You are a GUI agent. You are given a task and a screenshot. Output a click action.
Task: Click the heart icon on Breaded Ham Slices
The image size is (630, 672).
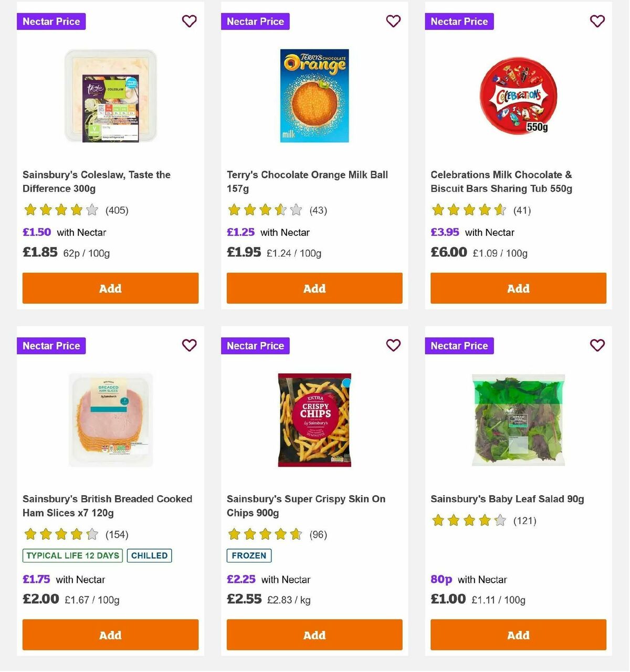189,345
